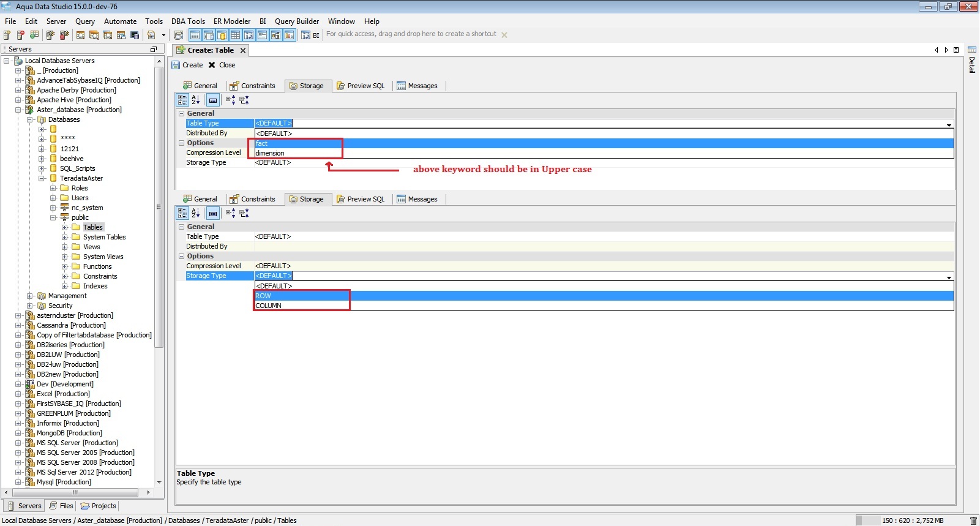The width and height of the screenshot is (980, 526).
Task: Select Cassandra [Production] server
Action: click(x=71, y=325)
